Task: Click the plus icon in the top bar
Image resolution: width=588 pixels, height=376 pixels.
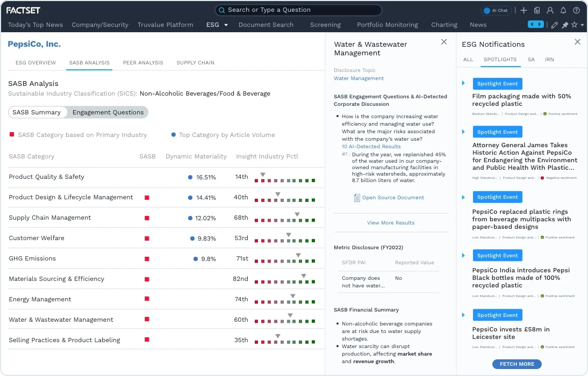Action: click(524, 10)
